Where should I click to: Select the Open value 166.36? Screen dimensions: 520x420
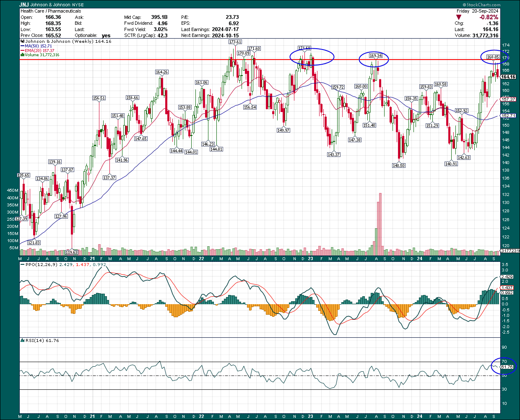pos(53,17)
